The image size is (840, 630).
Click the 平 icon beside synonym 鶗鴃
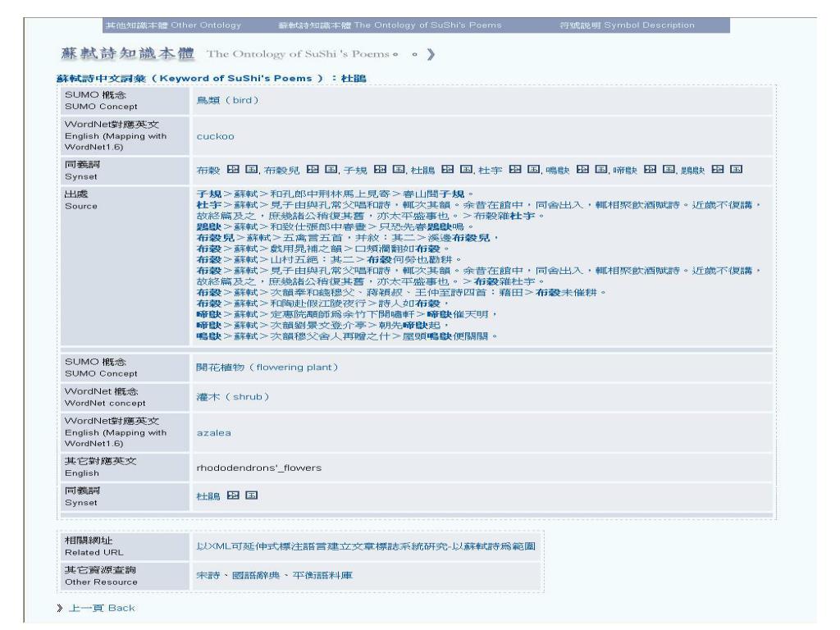pos(718,169)
